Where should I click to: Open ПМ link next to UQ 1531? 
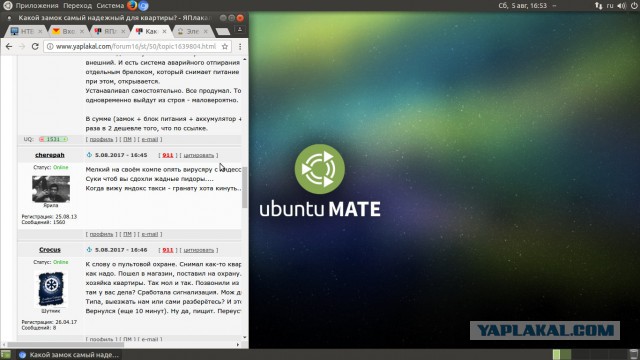tap(127, 140)
